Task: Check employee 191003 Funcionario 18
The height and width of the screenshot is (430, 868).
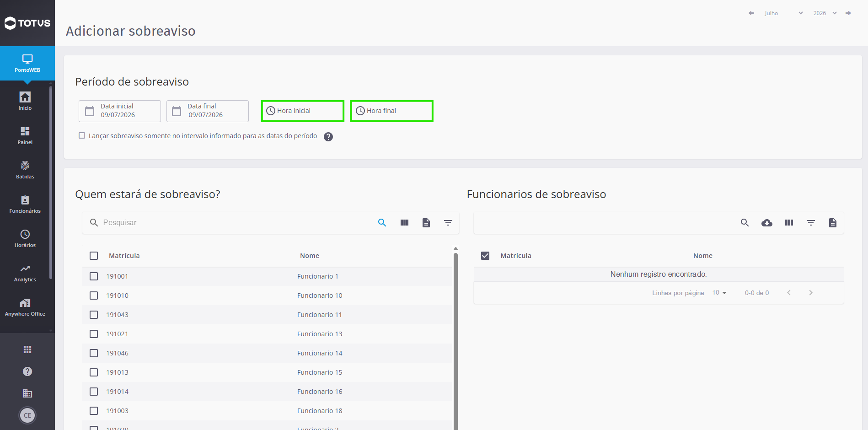Action: [x=94, y=411]
